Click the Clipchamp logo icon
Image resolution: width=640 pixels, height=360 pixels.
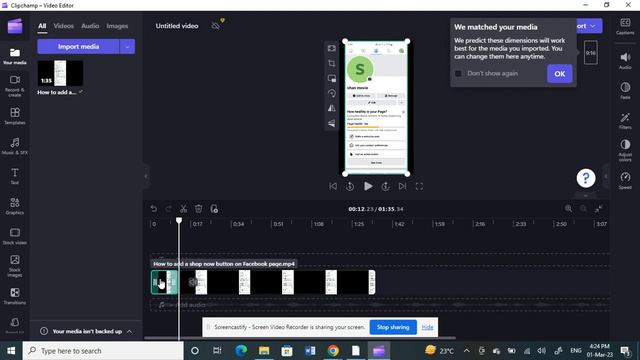[15, 26]
